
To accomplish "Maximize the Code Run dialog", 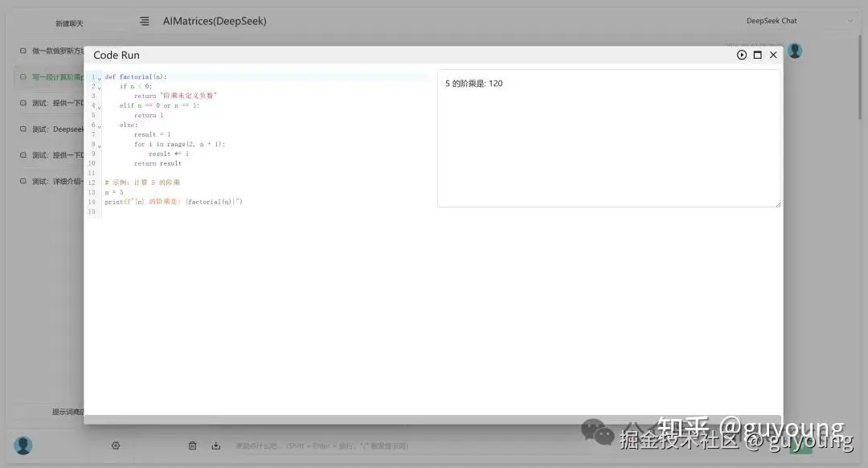I will 758,55.
